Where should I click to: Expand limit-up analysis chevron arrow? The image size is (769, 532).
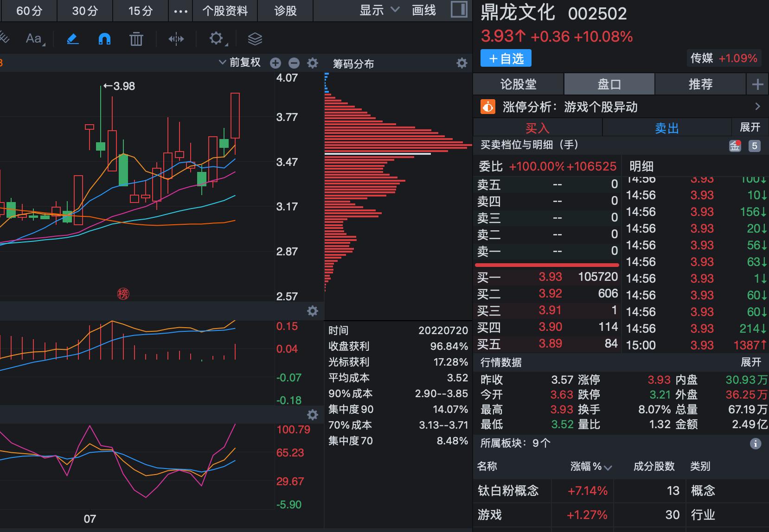point(757,107)
